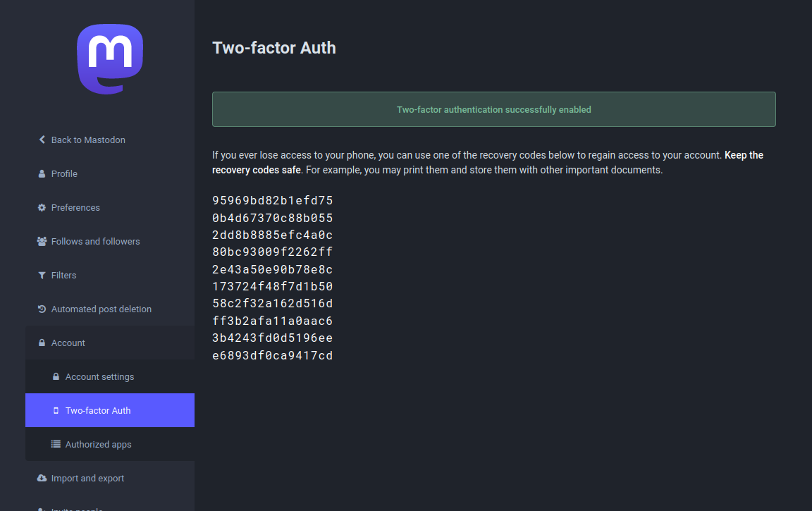The image size is (812, 511).
Task: Select the Profile person icon
Action: pyautogui.click(x=41, y=173)
